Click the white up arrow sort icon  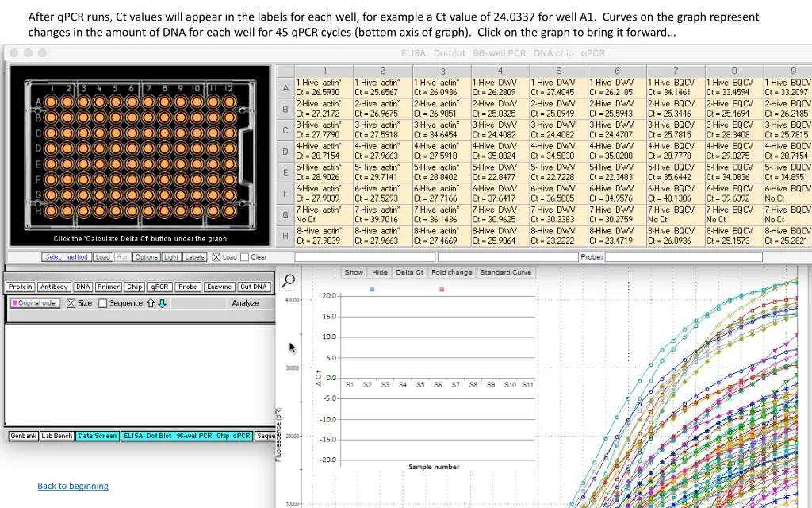[x=151, y=303]
